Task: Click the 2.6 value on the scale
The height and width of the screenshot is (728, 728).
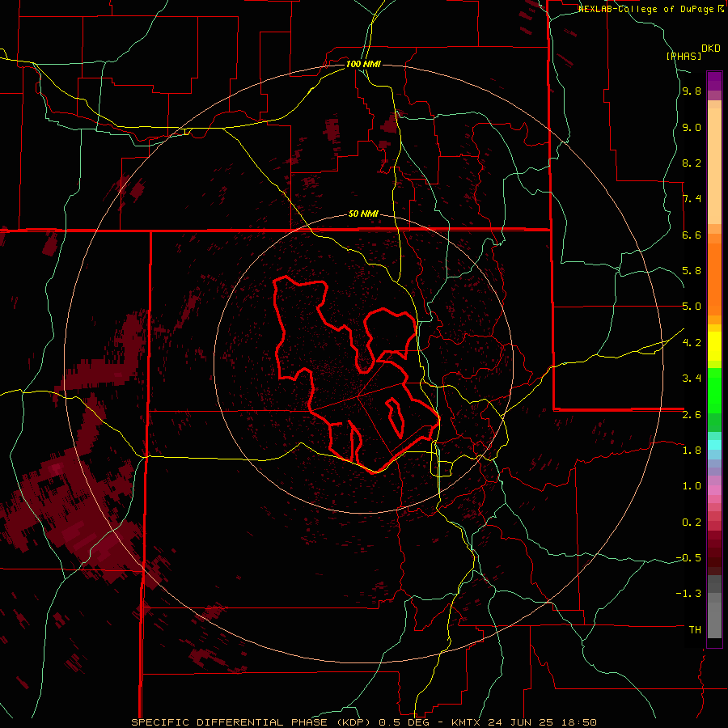Action: click(692, 415)
